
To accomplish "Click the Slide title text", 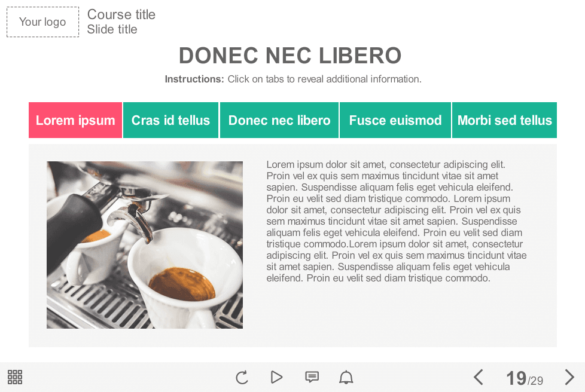I will 112,29.
